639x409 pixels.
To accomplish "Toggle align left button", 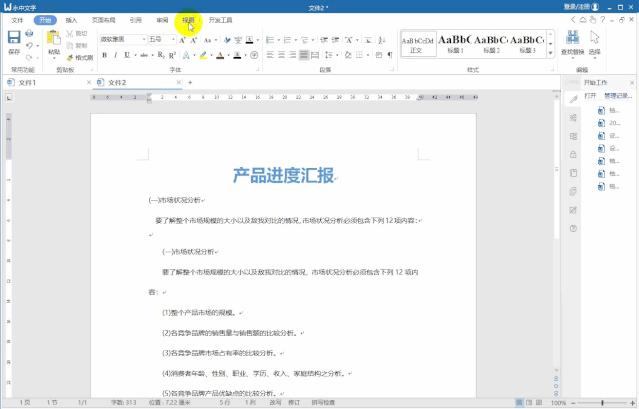I will (270, 55).
